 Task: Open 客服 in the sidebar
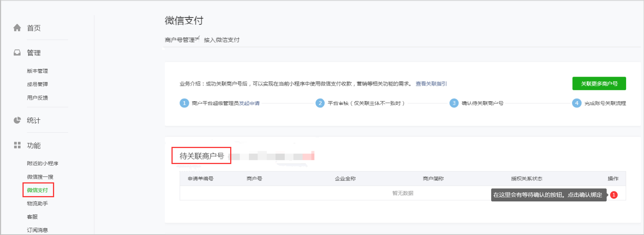(32, 217)
